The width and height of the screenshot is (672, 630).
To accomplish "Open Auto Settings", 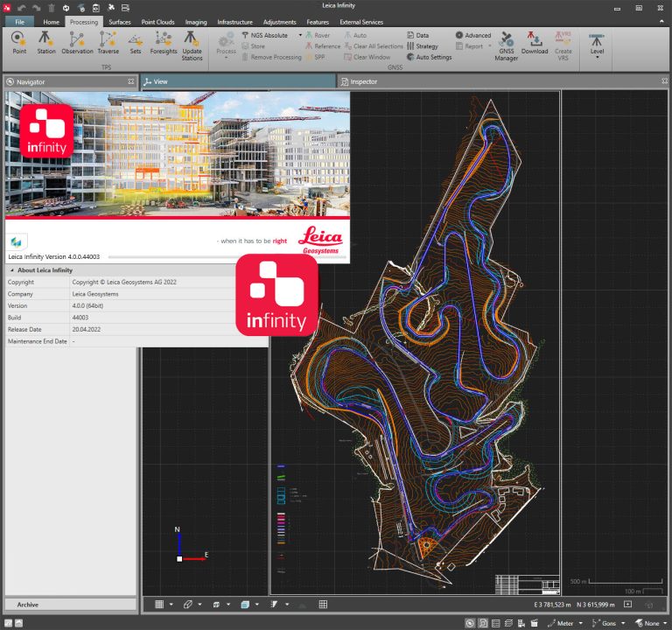I will [429, 57].
